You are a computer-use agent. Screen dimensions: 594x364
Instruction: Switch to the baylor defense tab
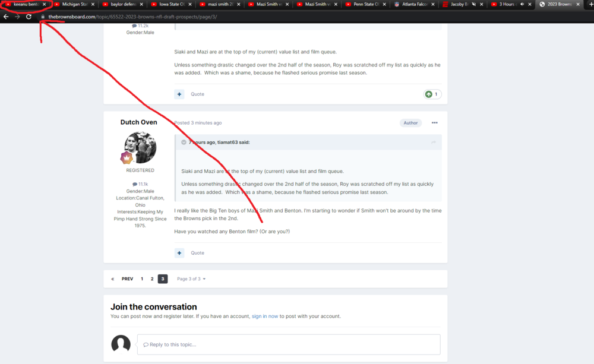point(122,4)
